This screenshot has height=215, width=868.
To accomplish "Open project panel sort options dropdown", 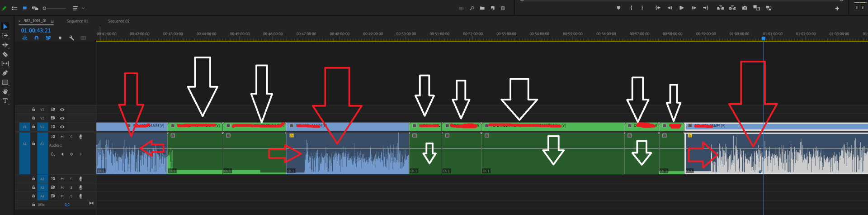I will 77,8.
